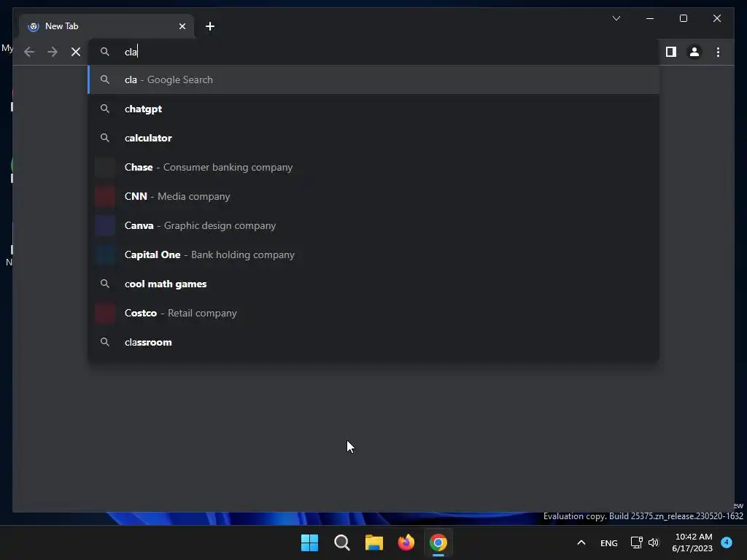747x560 pixels.
Task: Open File Explorer from taskbar
Action: [374, 542]
